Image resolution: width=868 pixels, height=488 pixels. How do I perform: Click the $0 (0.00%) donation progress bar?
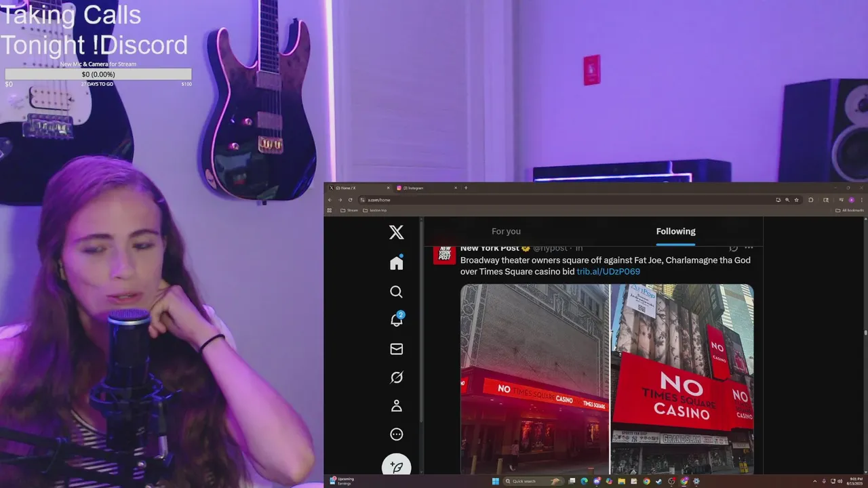(x=98, y=75)
